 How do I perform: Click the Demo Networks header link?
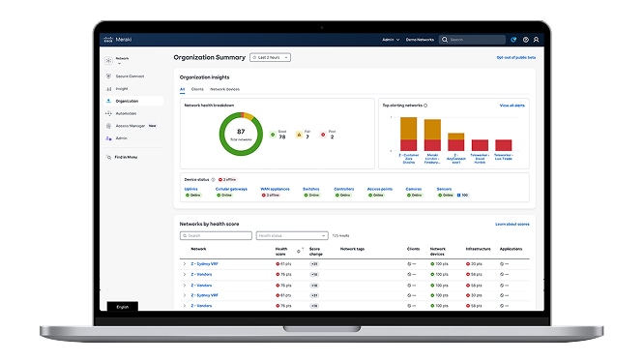pos(420,40)
